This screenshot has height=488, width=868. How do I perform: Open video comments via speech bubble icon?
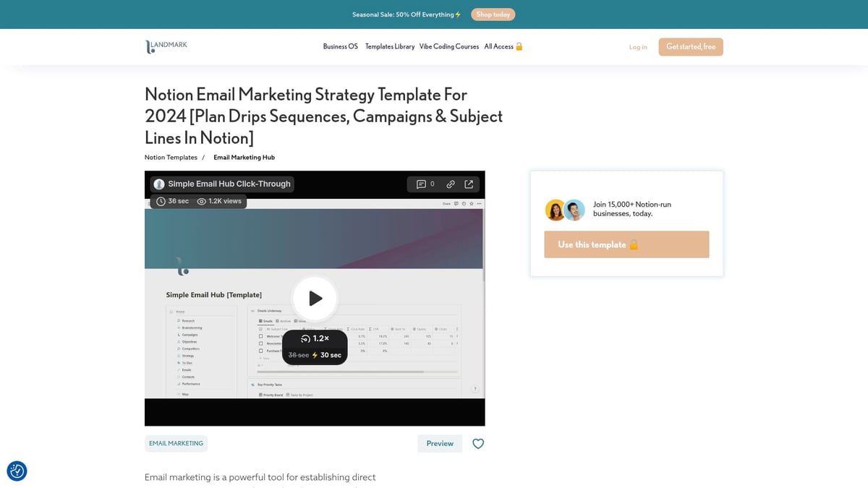(422, 184)
